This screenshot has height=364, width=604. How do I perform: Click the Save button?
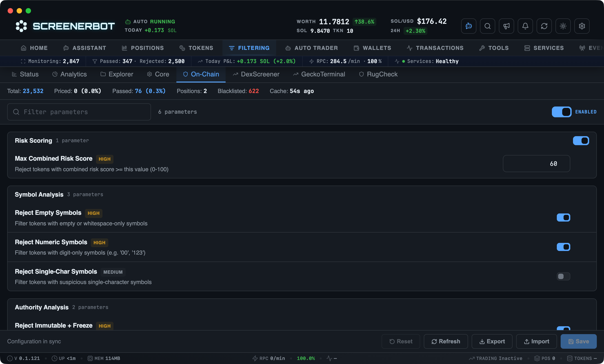pyautogui.click(x=579, y=342)
